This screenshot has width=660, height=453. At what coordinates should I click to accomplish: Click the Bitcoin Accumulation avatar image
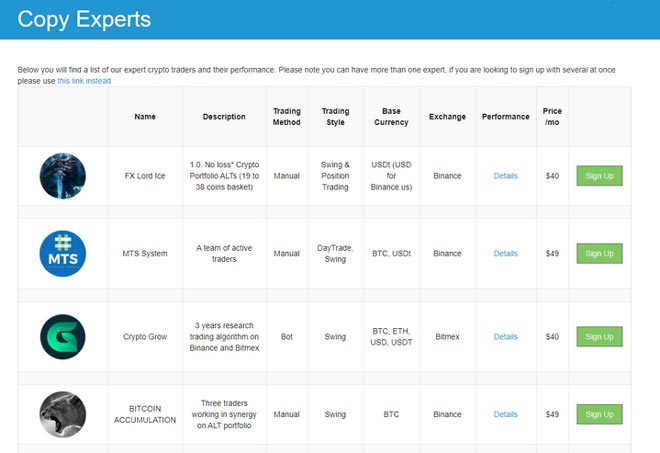click(62, 414)
